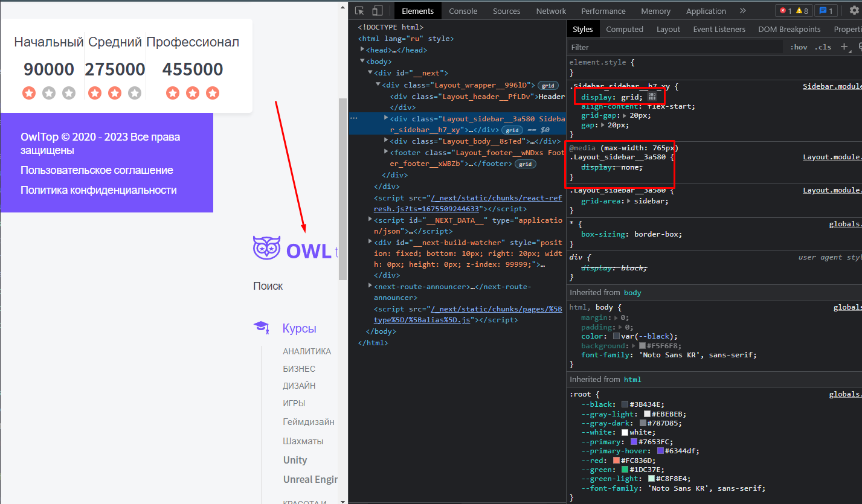The image size is (862, 504).
Task: Activate the inspect element picker icon
Action: click(x=360, y=10)
